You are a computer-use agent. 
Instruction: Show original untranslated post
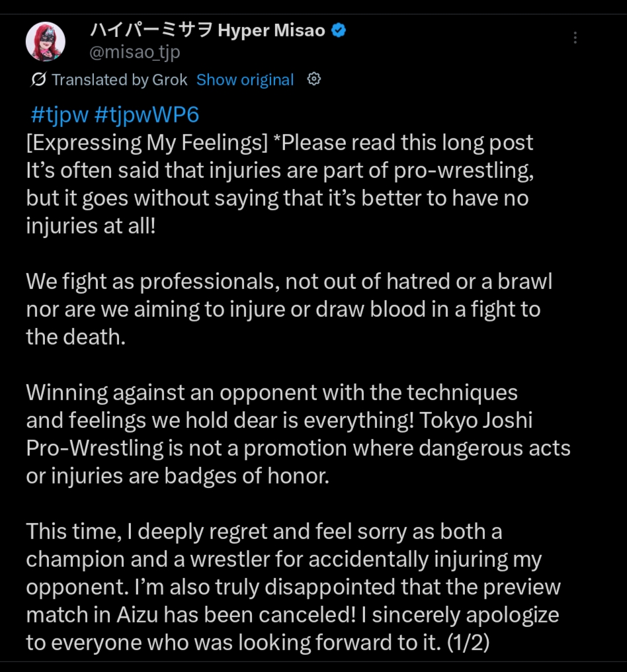[x=245, y=80]
